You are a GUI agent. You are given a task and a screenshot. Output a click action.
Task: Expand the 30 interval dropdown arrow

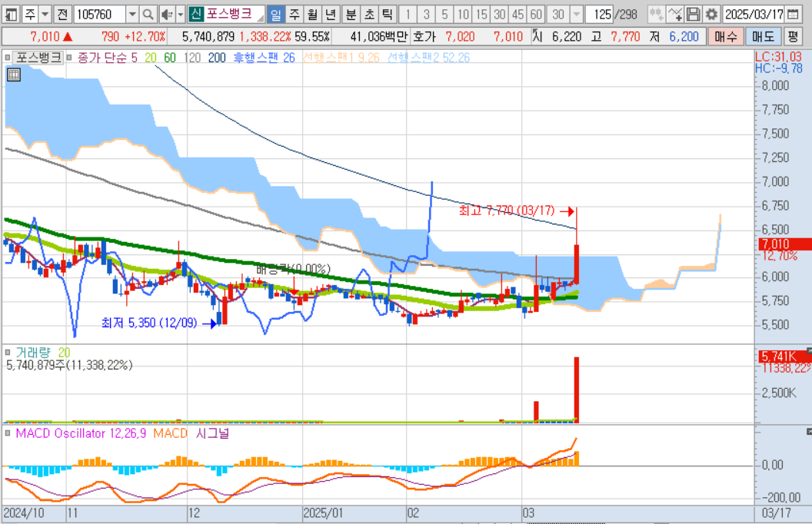[x=576, y=15]
